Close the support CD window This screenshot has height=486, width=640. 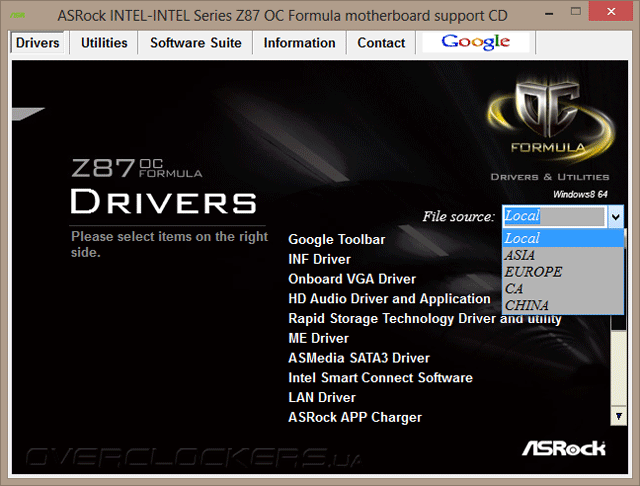(611, 11)
